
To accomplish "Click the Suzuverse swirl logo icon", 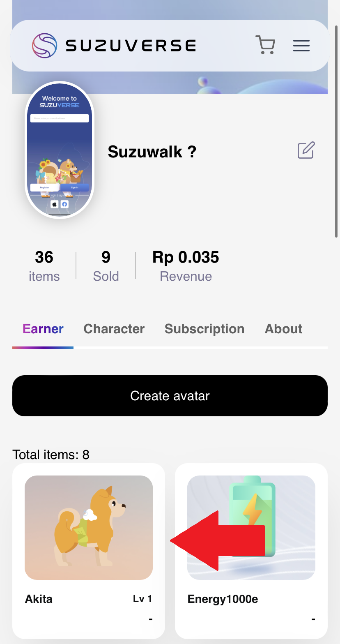I will 44,45.
